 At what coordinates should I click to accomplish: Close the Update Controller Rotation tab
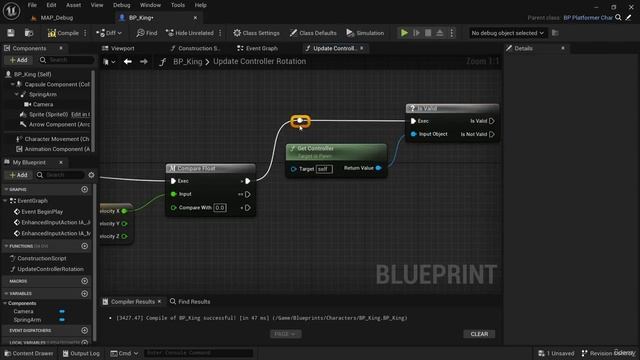tap(362, 48)
